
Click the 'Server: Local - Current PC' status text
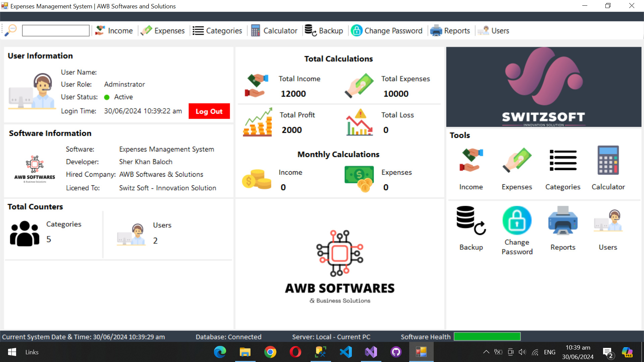pyautogui.click(x=331, y=337)
